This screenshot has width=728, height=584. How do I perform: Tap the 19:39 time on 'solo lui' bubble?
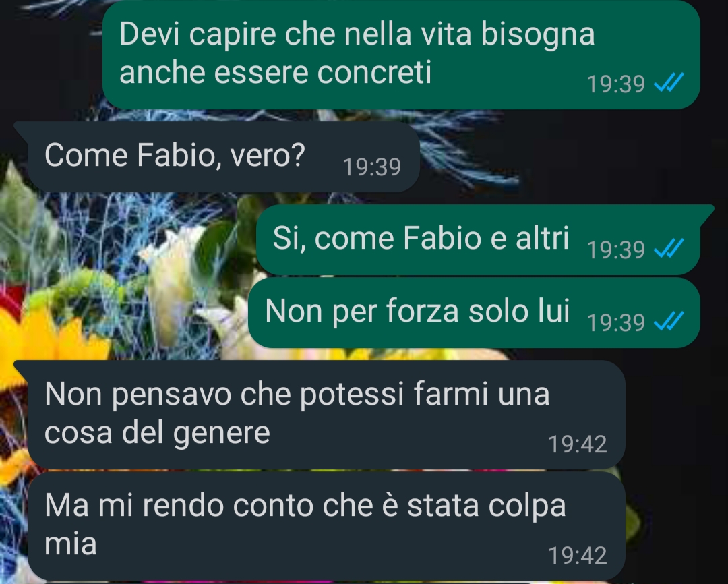coord(615,322)
